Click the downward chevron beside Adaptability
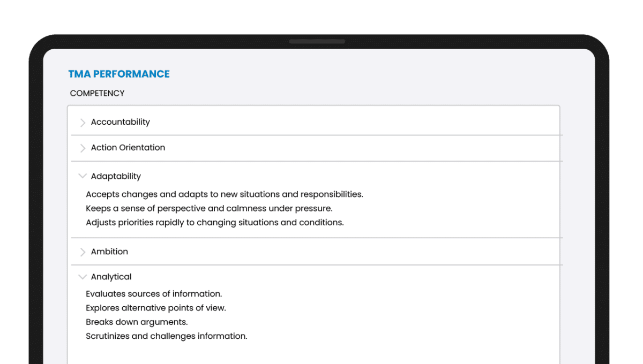The width and height of the screenshot is (643, 364). tap(83, 176)
